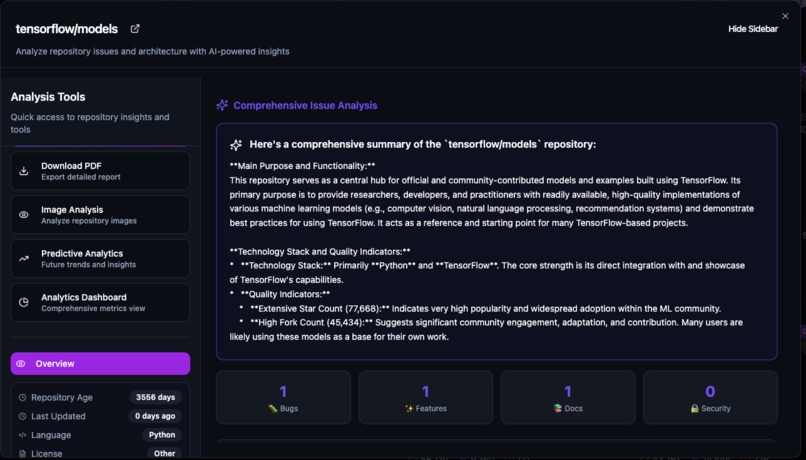Click the 'Last Updated' label
806x460 pixels.
[x=58, y=416]
